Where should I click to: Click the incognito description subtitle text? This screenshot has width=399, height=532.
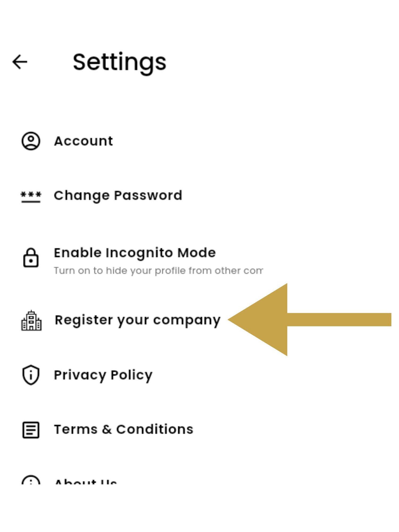point(159,271)
